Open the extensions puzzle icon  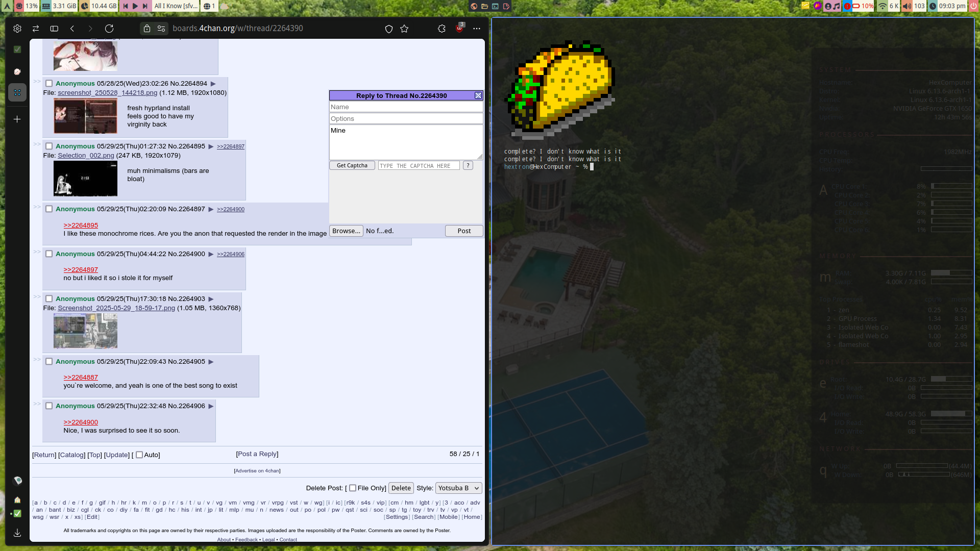442,29
